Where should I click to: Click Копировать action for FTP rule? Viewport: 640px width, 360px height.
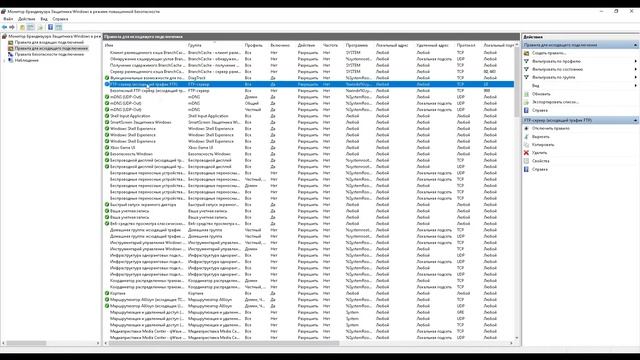543,145
